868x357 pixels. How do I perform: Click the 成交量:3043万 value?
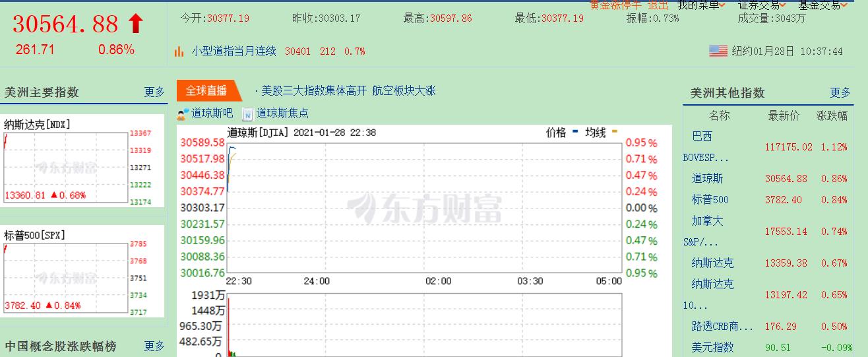coord(772,18)
